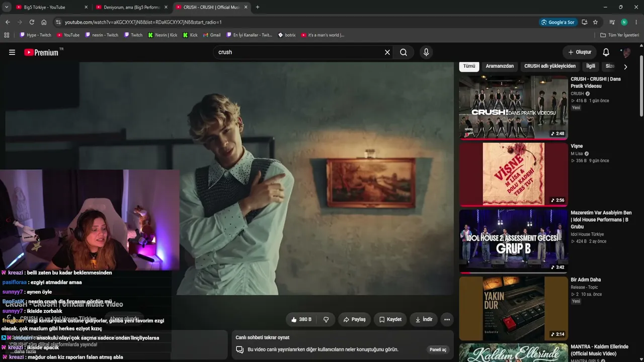Open Chrome profile N avatar
Viewport: 644px width, 362px height.
[624, 22]
